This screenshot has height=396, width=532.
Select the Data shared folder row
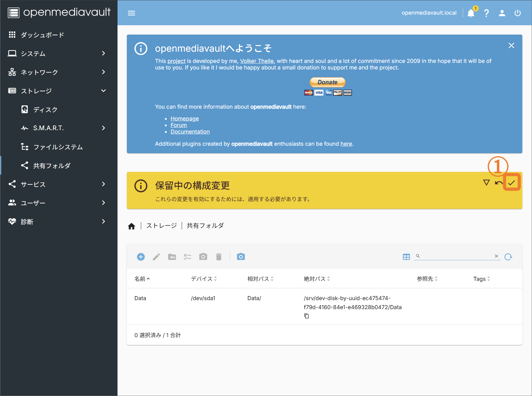tap(324, 306)
